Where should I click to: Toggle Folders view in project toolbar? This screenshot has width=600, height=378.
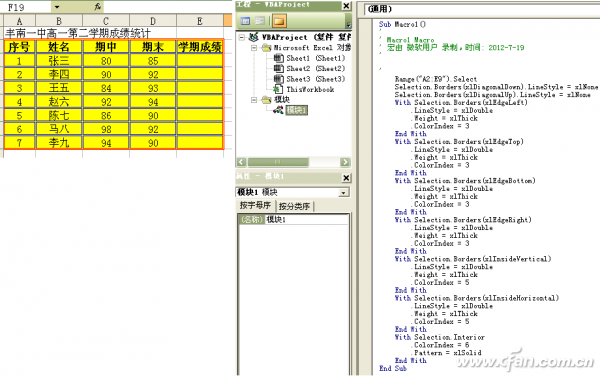pos(279,21)
